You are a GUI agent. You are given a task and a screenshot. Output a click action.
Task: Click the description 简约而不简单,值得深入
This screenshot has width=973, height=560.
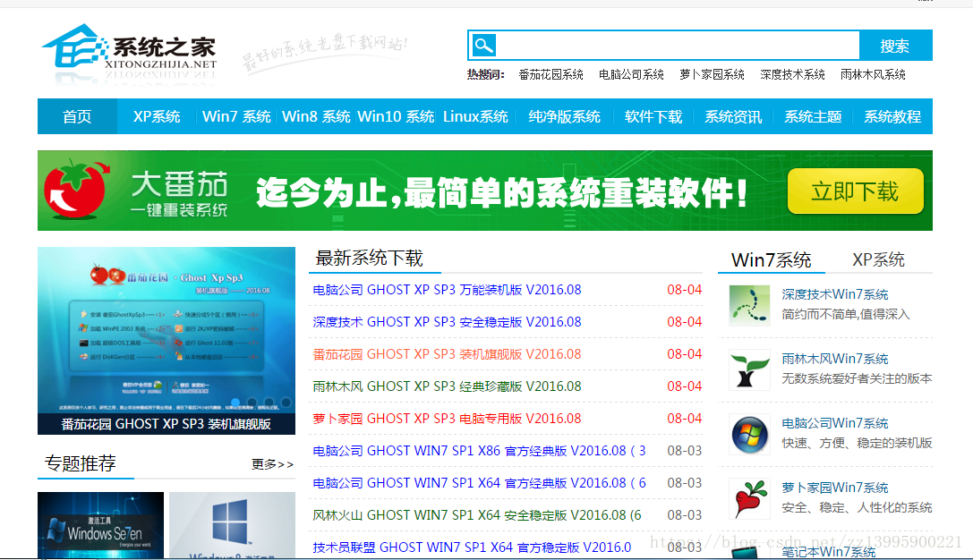(x=845, y=314)
